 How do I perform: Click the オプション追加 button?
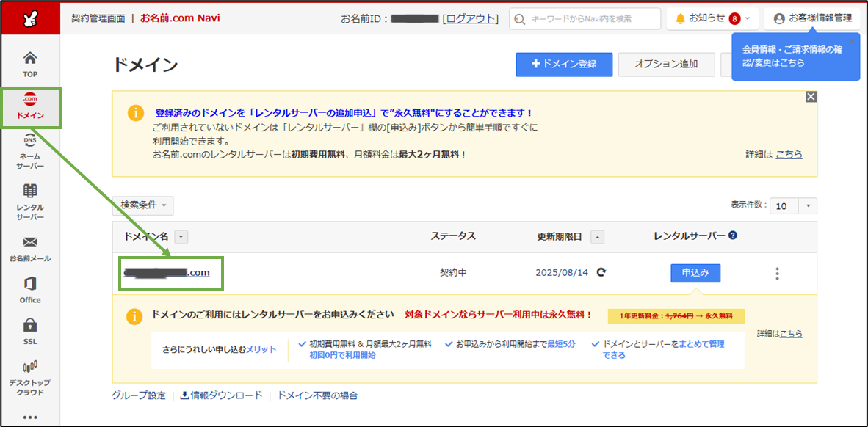coord(666,64)
